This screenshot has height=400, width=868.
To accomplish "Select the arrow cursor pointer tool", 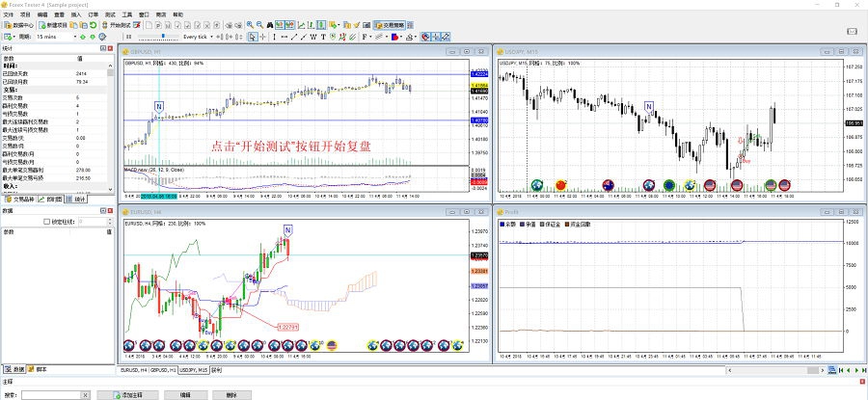I will point(253,37).
